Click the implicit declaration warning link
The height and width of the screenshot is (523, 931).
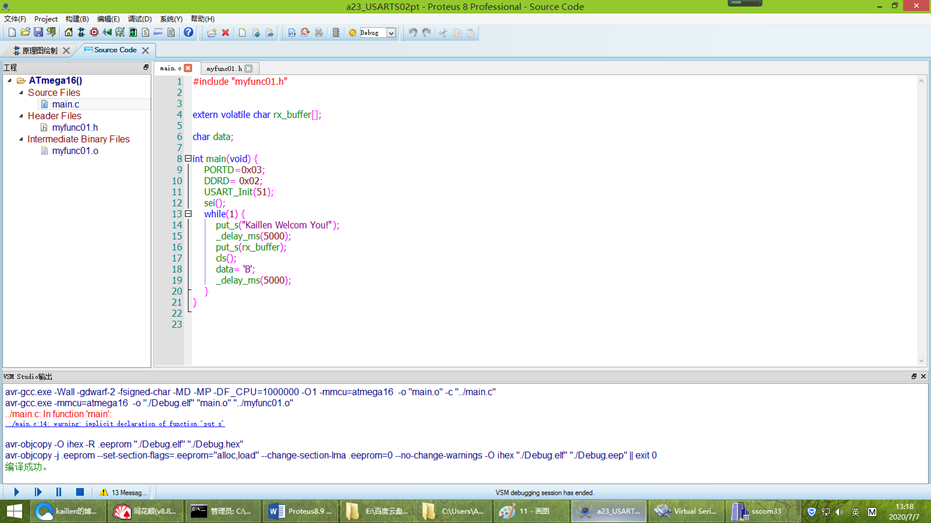(115, 424)
